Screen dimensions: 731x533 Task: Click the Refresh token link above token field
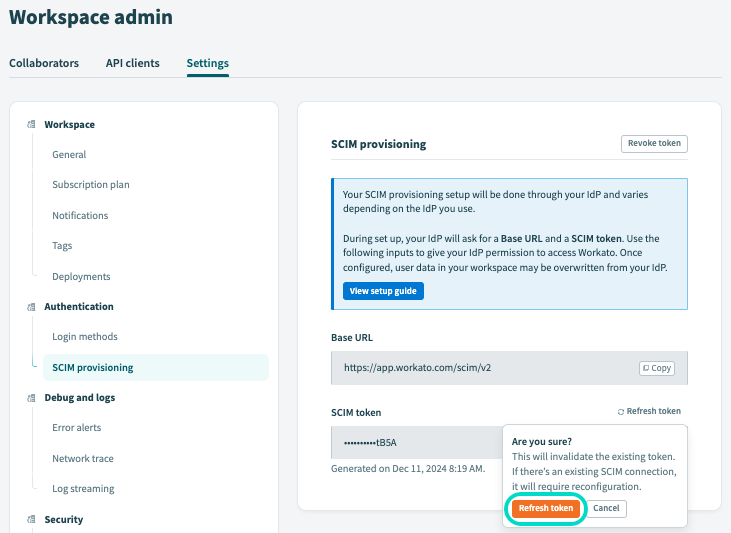[x=649, y=411]
